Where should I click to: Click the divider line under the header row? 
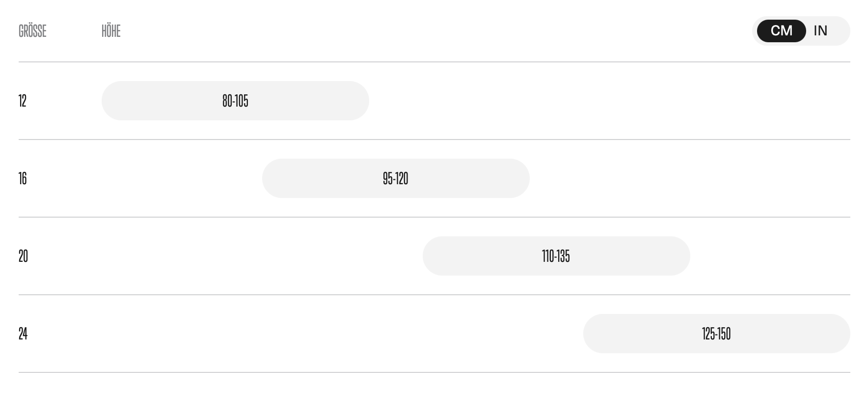pyautogui.click(x=434, y=62)
